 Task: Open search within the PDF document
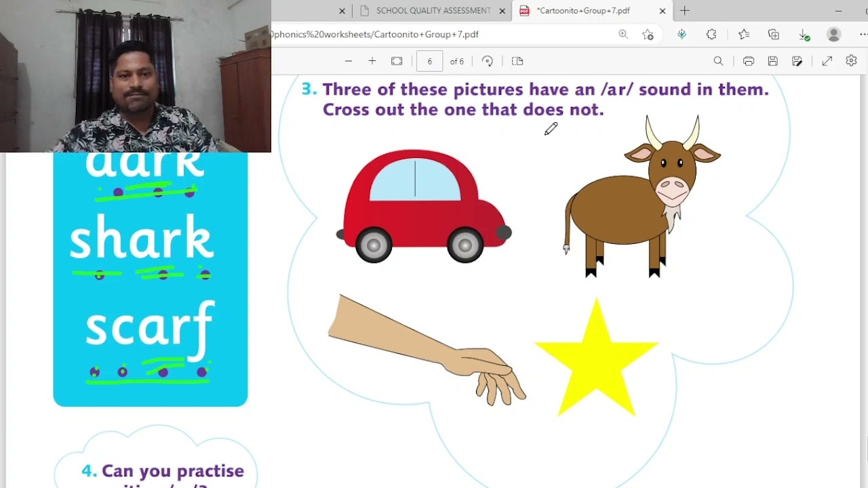point(718,61)
